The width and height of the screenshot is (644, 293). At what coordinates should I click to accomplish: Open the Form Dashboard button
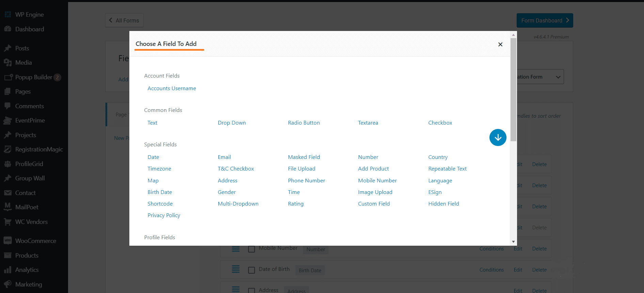545,20
